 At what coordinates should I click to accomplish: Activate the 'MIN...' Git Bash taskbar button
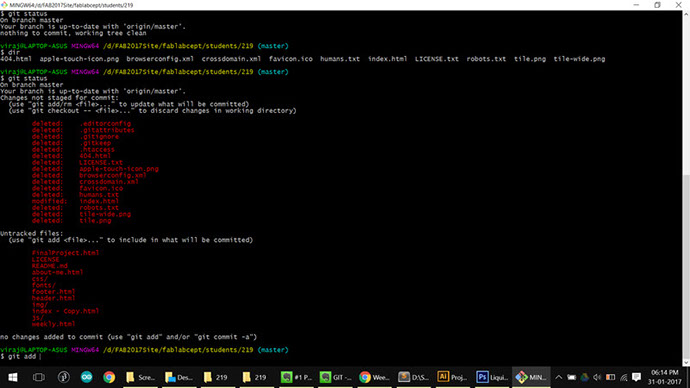point(531,377)
